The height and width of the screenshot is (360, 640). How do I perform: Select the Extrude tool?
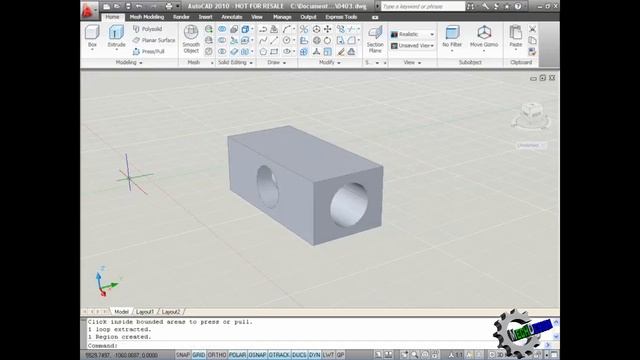pyautogui.click(x=116, y=36)
